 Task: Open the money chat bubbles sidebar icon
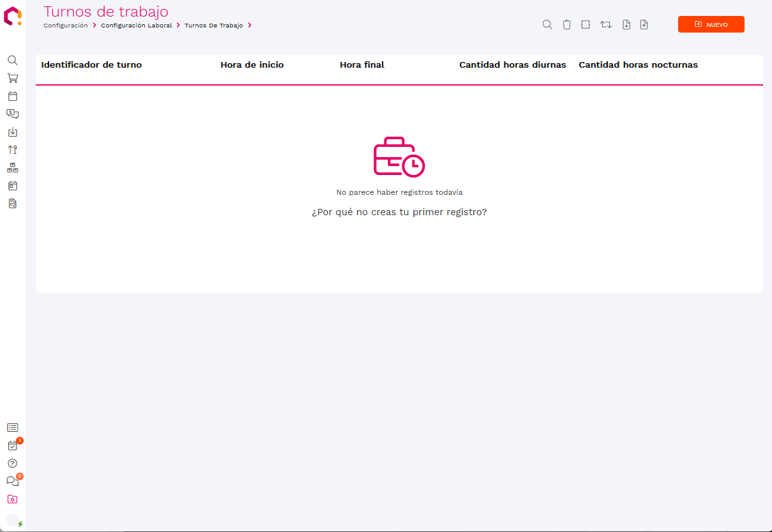tap(12, 114)
